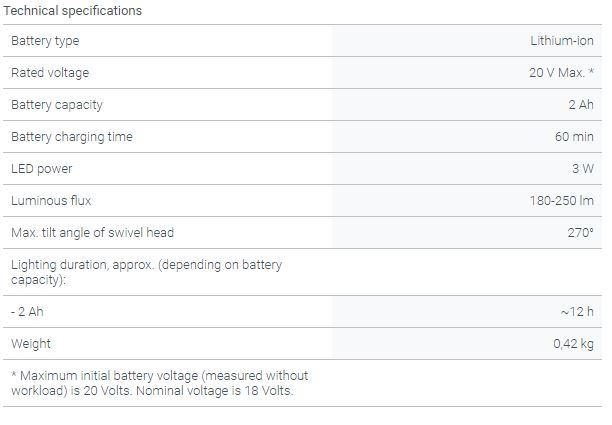Click the 270° tilt angle value
612x425 pixels.
[x=580, y=233]
